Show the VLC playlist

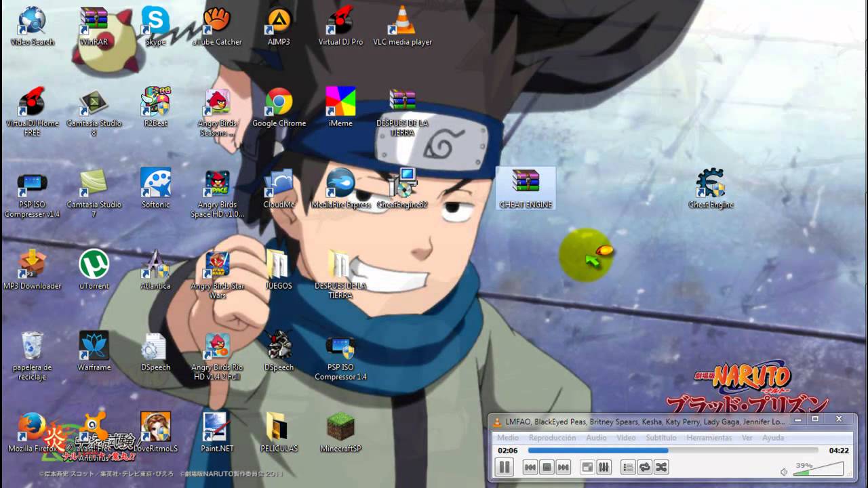(629, 467)
